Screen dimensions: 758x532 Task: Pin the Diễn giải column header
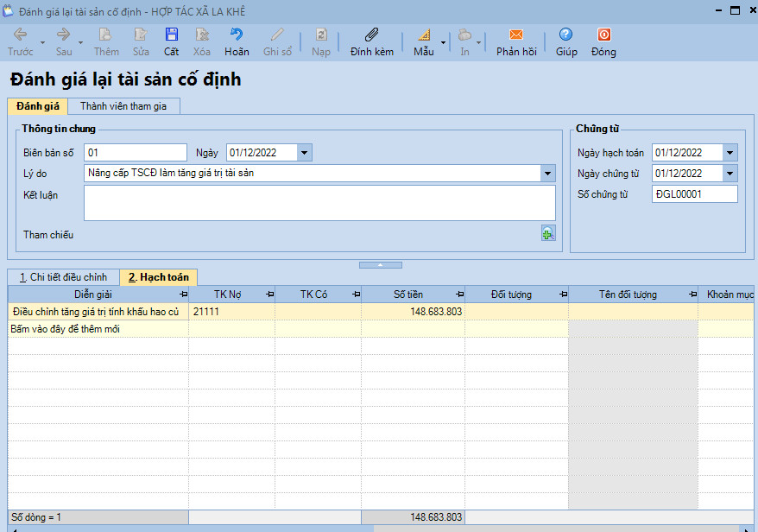coord(182,294)
